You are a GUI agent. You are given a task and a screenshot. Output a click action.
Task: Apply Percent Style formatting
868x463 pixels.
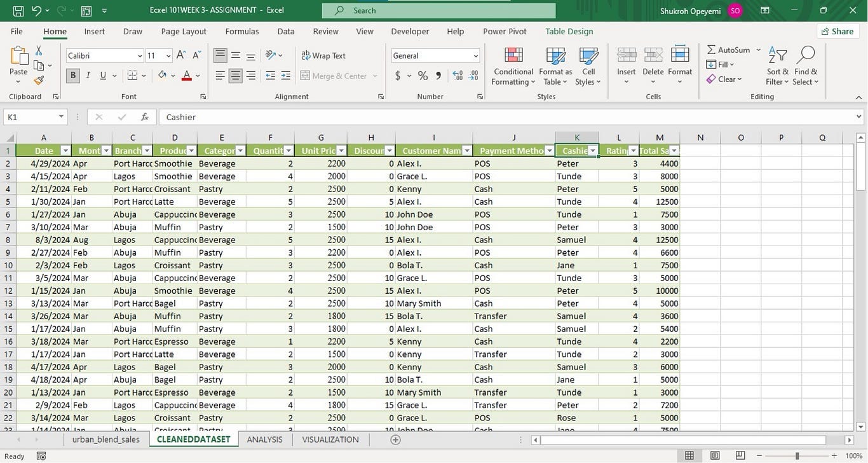423,76
